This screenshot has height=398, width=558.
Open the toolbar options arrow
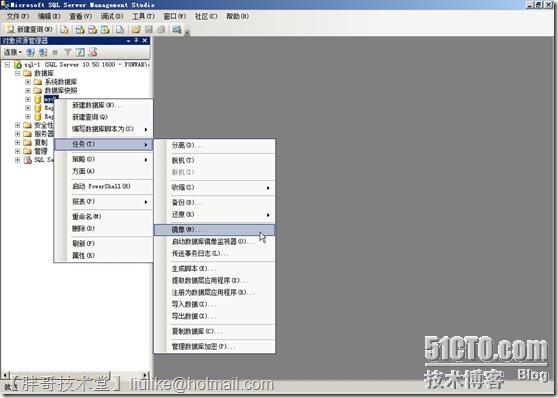point(187,33)
